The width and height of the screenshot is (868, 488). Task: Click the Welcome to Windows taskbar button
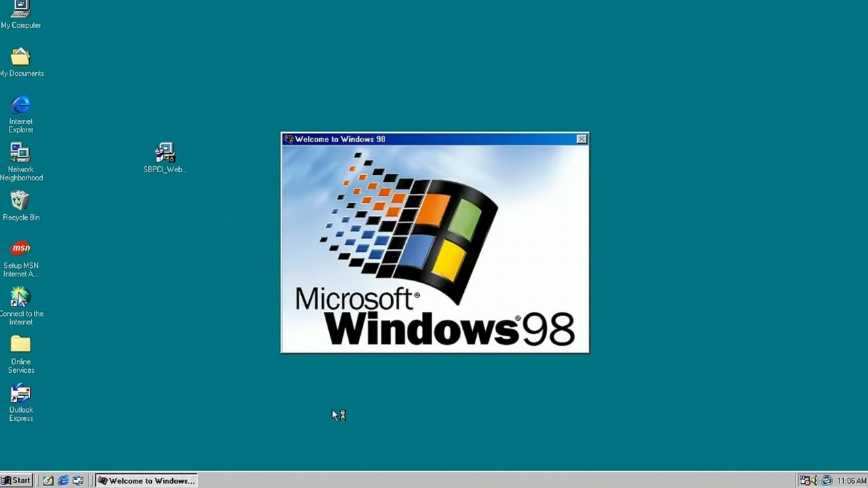point(146,481)
